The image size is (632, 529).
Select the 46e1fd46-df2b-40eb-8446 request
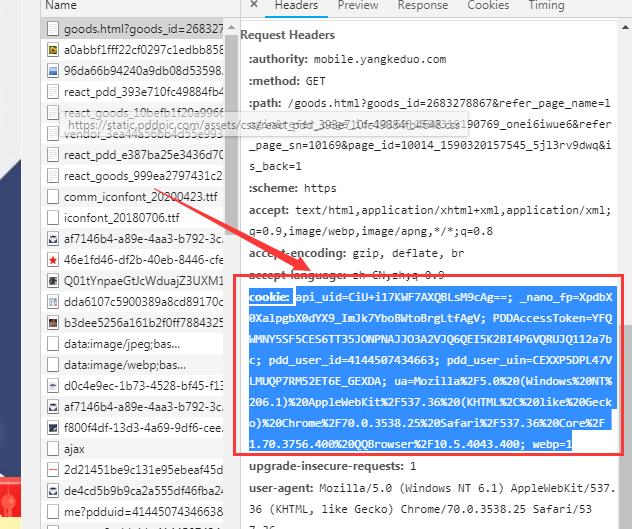pyautogui.click(x=132, y=260)
